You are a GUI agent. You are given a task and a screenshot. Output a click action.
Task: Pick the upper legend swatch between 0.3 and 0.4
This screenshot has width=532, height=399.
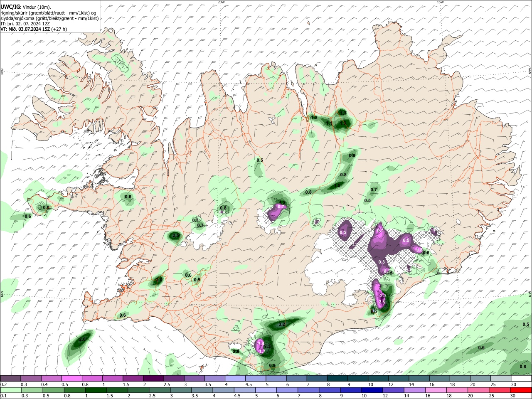pos(31,379)
